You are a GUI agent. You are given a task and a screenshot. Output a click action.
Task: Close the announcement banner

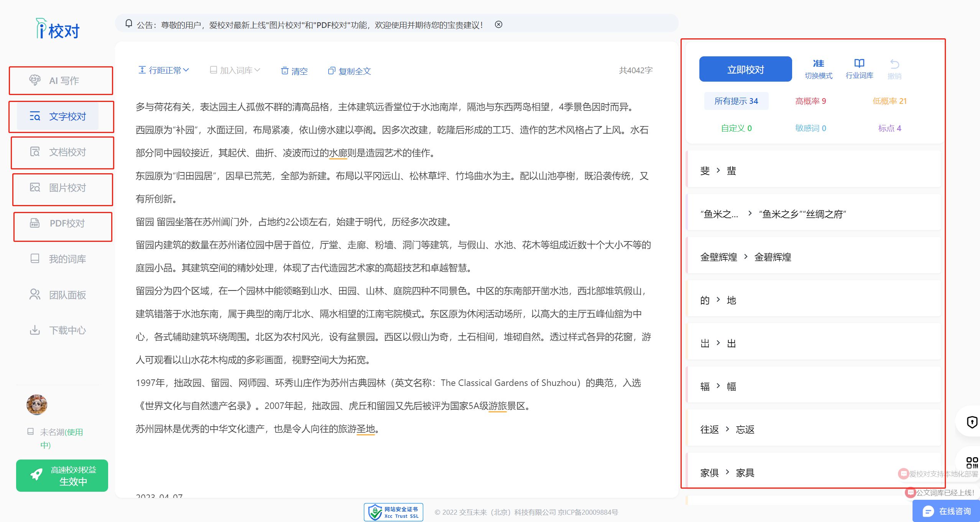[x=498, y=25]
